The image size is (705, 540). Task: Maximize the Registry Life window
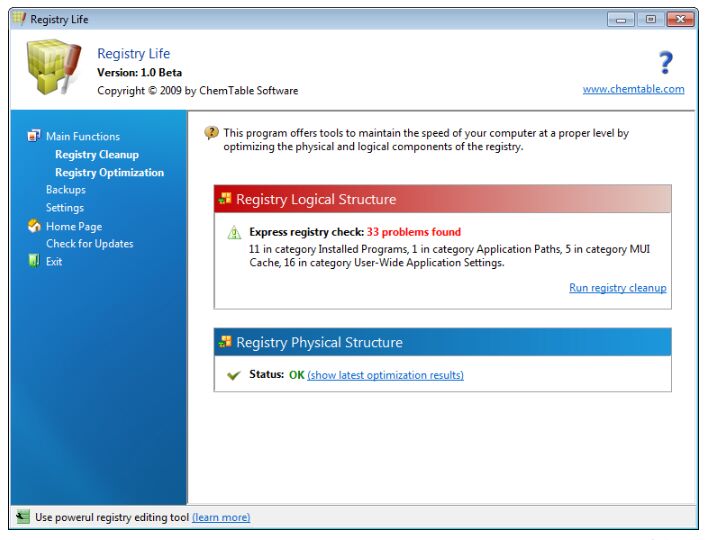click(651, 19)
